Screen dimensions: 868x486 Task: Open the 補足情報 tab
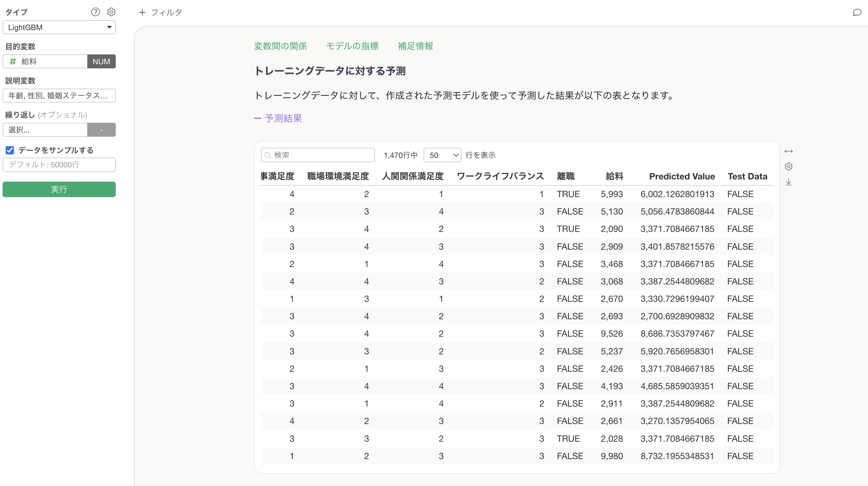[415, 46]
